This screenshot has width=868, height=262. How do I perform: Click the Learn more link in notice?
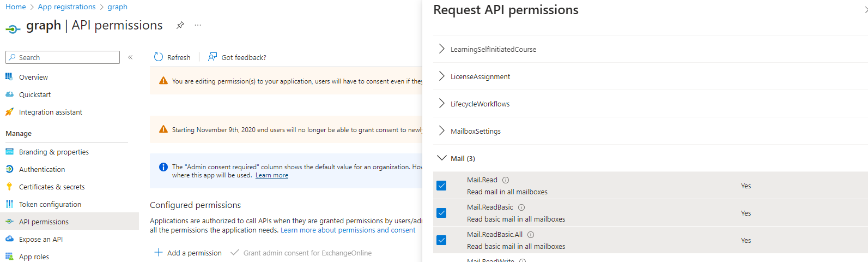(x=272, y=175)
